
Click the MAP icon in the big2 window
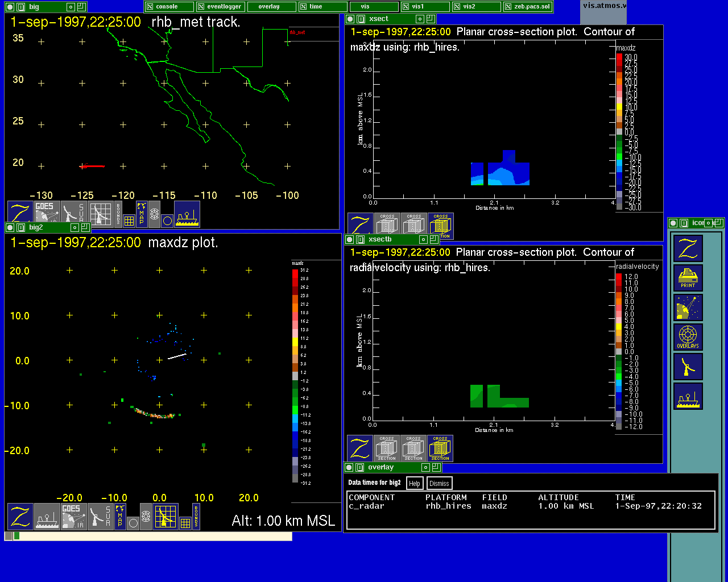tap(120, 516)
